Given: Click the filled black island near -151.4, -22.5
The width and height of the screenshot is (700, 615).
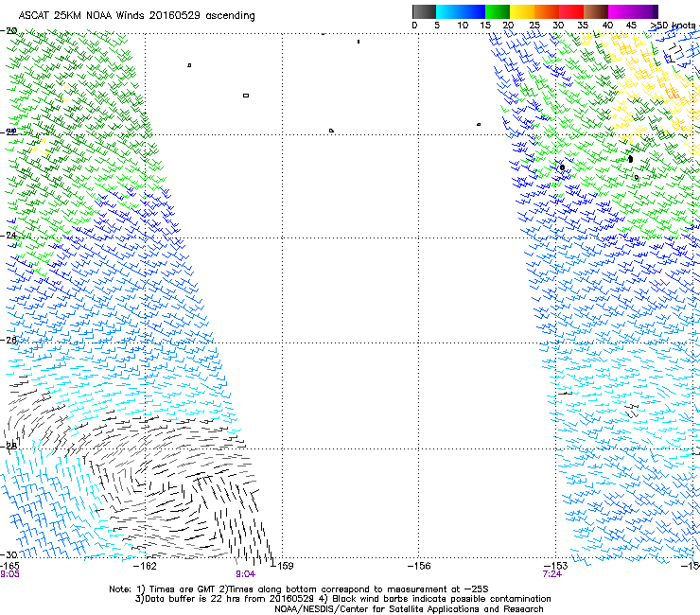Looking at the screenshot, I should 630,159.
